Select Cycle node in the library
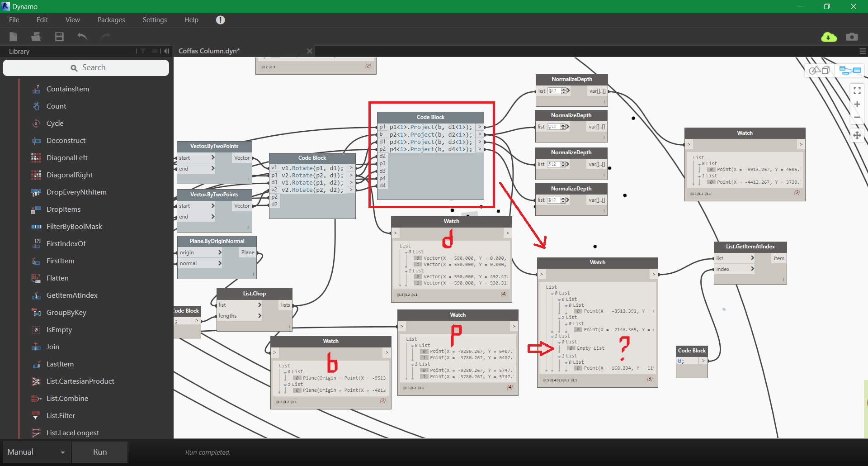868x466 pixels. [x=55, y=124]
